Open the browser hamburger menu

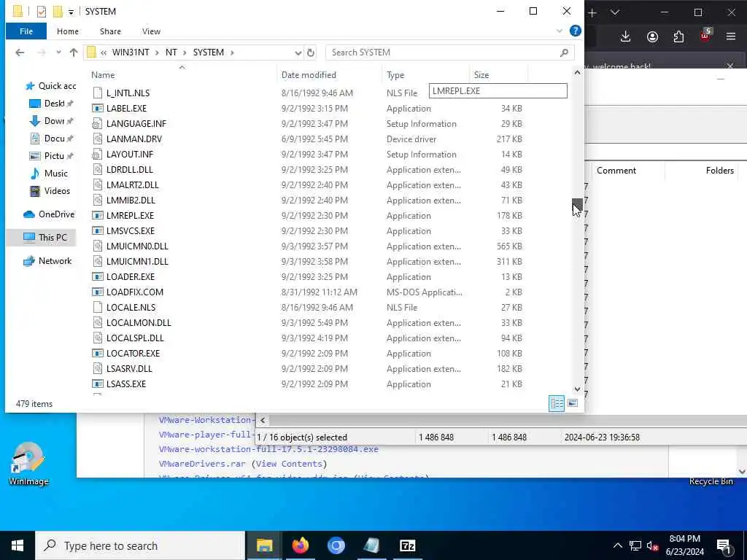(x=731, y=36)
